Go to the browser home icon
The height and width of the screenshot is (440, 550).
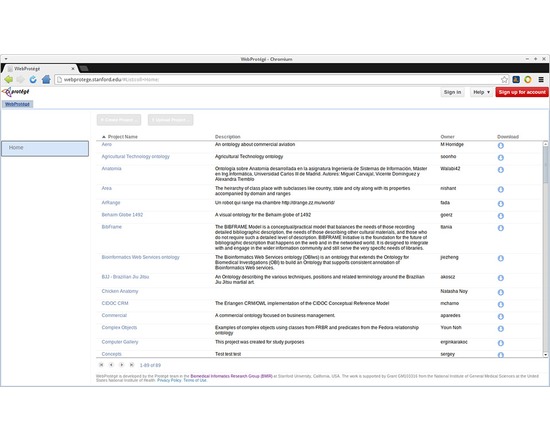(x=46, y=80)
